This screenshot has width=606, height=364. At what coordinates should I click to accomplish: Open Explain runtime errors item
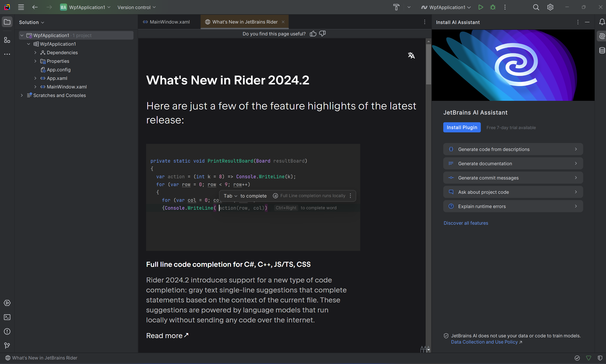point(513,206)
